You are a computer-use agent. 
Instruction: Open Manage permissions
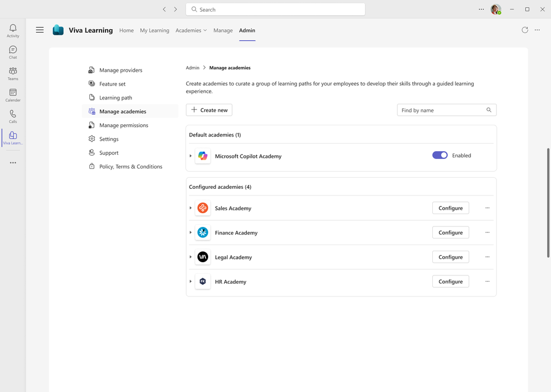123,125
